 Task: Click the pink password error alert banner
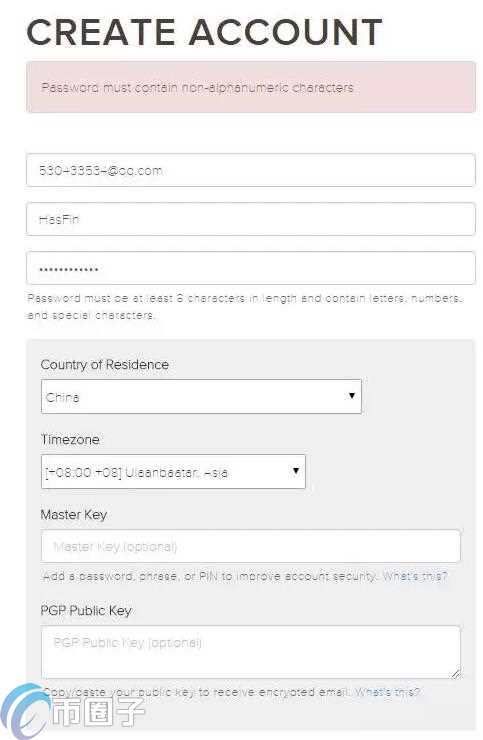pos(251,87)
